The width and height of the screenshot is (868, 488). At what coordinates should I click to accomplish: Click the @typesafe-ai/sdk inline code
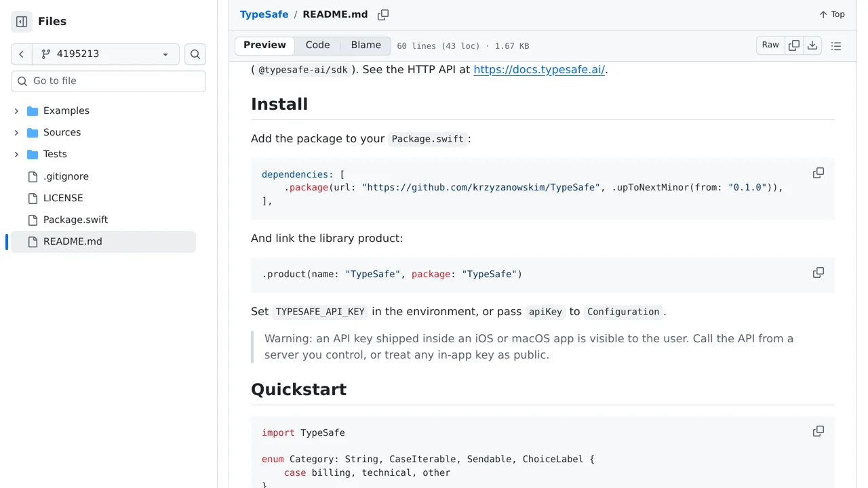coord(303,70)
